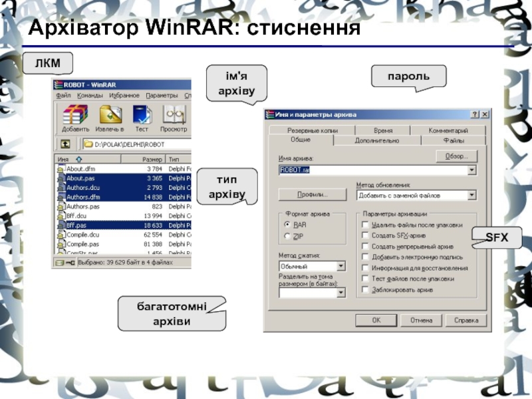532x399 pixels.
Task: Open the Метод обновления dropdown
Action: (472, 196)
